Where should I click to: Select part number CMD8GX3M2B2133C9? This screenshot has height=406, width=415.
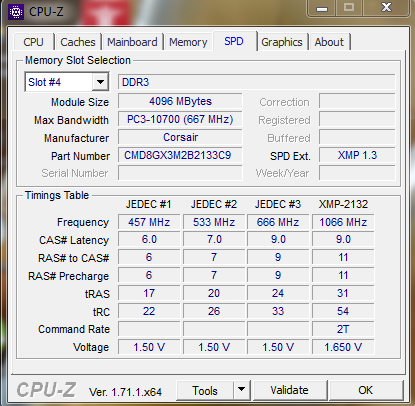click(x=180, y=155)
